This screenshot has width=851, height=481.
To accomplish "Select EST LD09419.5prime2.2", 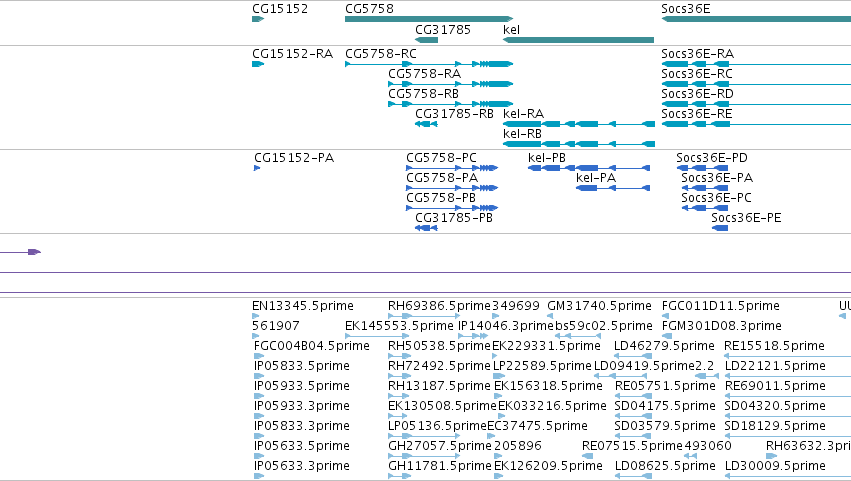I will (x=654, y=366).
